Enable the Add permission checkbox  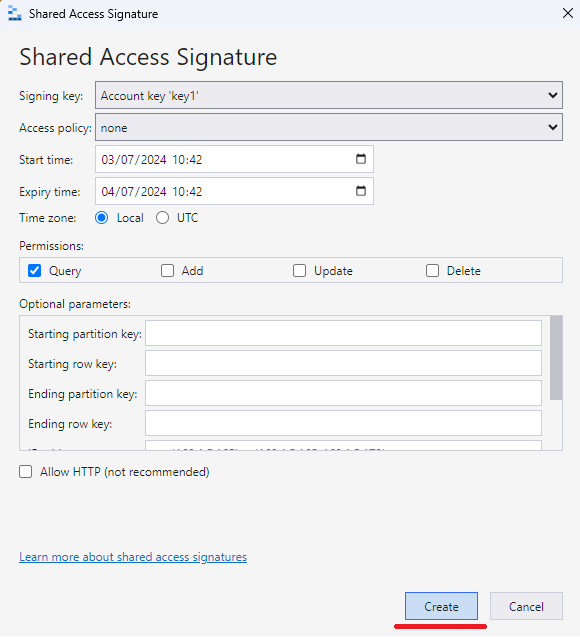(x=167, y=271)
